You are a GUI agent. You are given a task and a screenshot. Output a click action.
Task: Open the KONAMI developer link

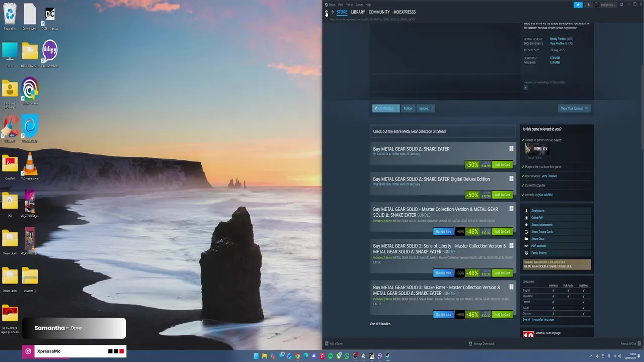coord(554,58)
